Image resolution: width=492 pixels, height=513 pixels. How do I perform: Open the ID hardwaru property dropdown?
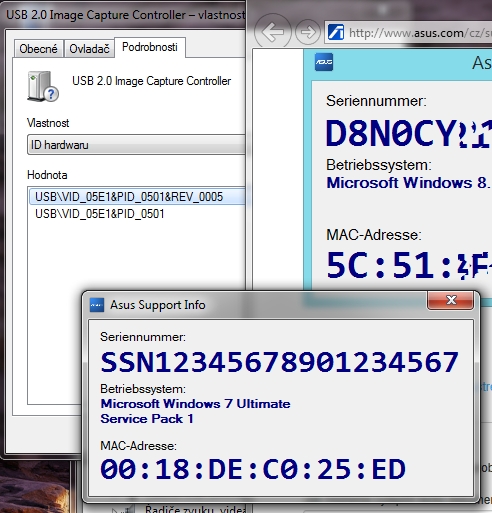click(x=136, y=145)
